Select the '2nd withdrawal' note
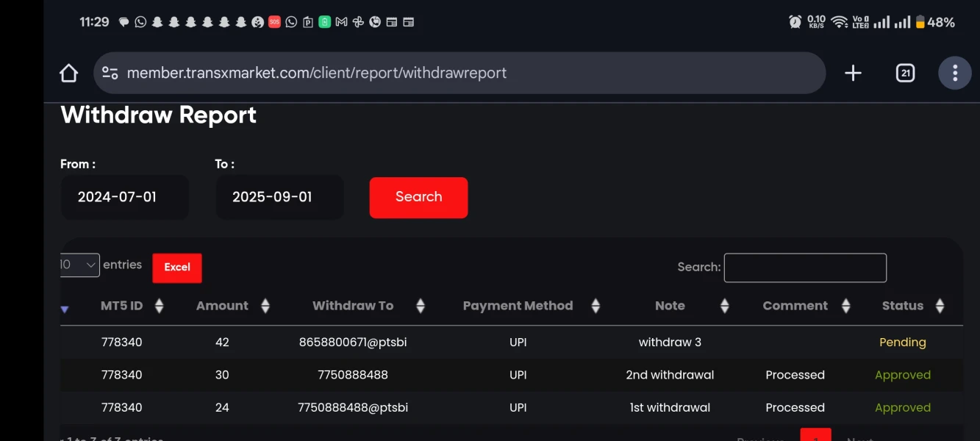 coord(670,375)
